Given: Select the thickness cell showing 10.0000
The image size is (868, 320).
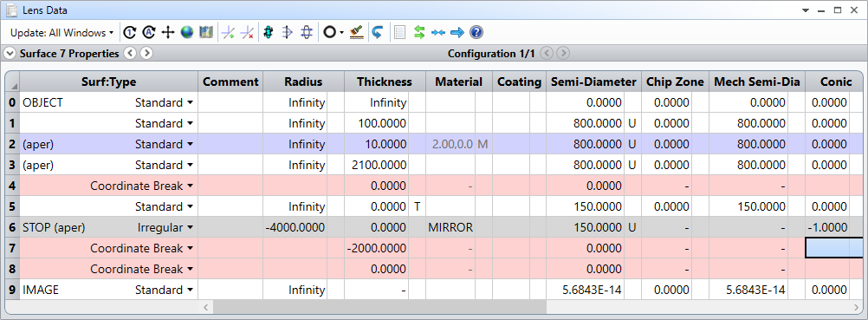Looking at the screenshot, I should [377, 144].
